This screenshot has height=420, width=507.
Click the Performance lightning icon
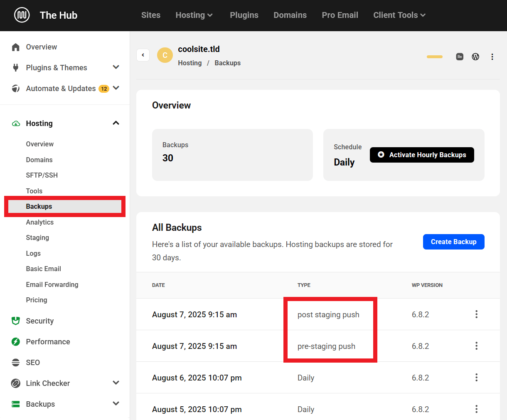point(16,342)
